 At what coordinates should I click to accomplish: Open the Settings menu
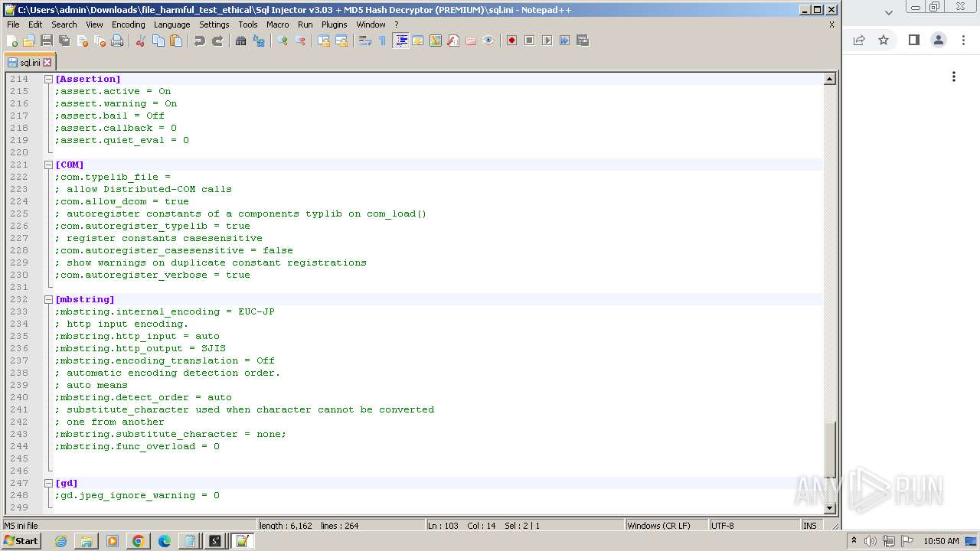click(x=214, y=24)
